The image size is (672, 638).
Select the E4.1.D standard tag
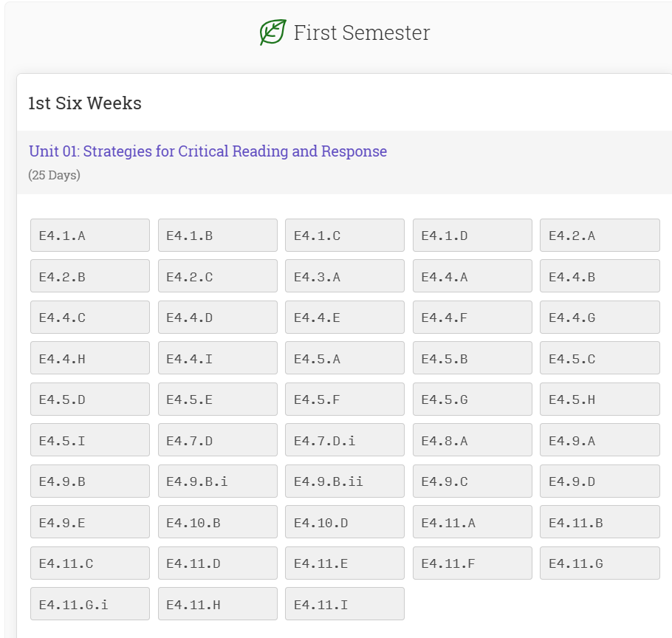(x=473, y=236)
